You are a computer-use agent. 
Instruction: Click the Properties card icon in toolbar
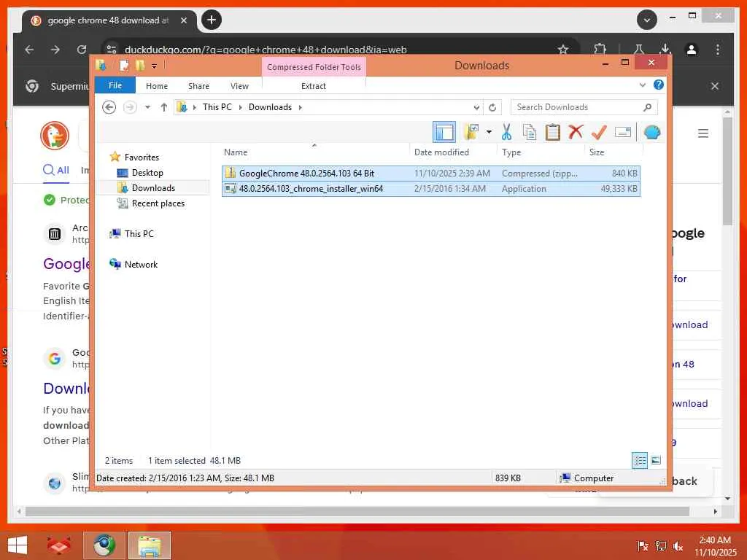coord(623,132)
